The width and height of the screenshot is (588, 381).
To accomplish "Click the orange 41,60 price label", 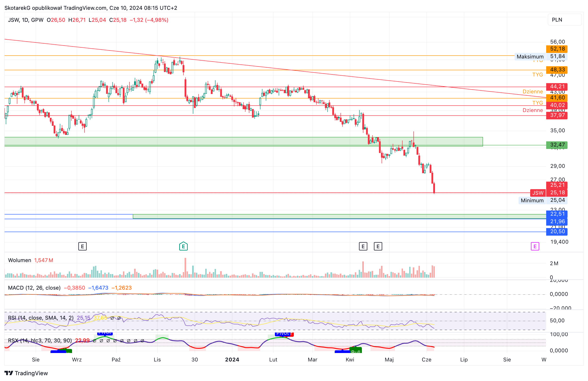I will (557, 98).
